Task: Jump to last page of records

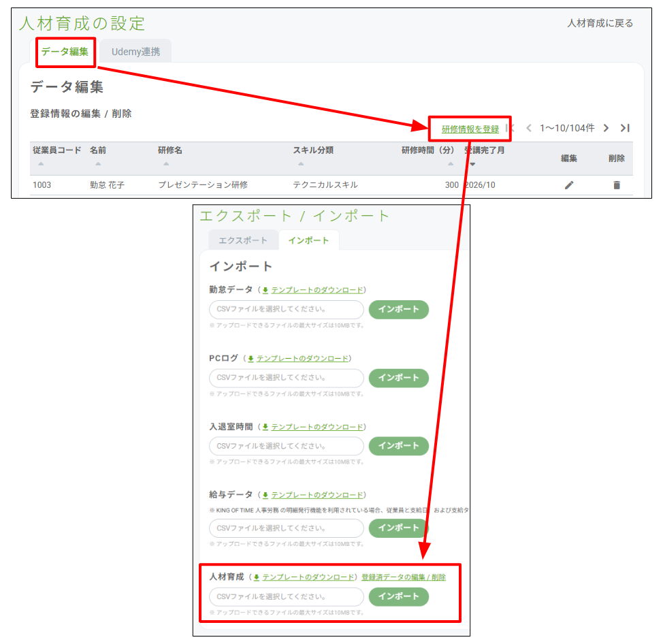Action: pos(626,128)
